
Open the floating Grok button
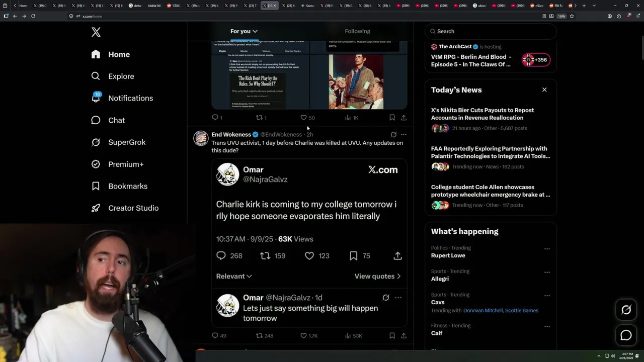[x=626, y=310]
